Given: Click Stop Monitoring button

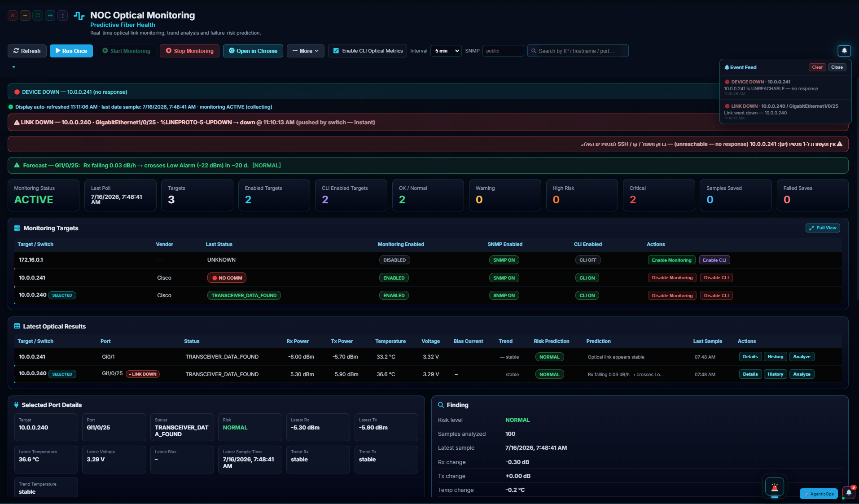Looking at the screenshot, I should coord(190,51).
